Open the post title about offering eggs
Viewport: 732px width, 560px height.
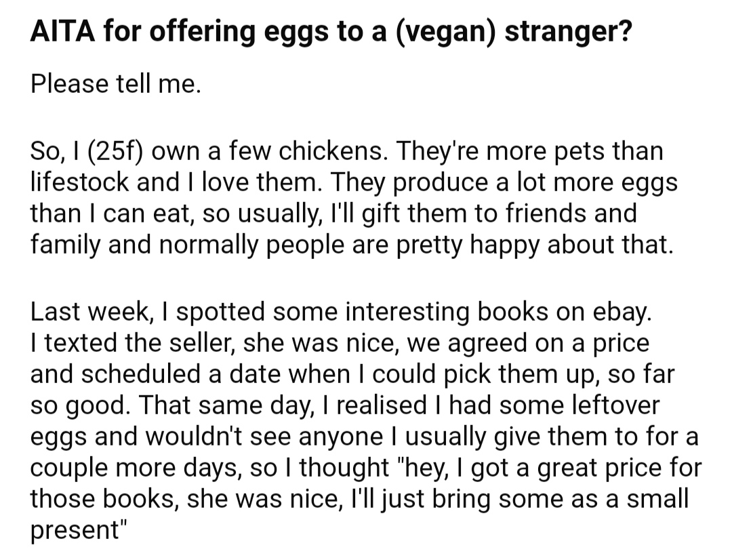331,32
